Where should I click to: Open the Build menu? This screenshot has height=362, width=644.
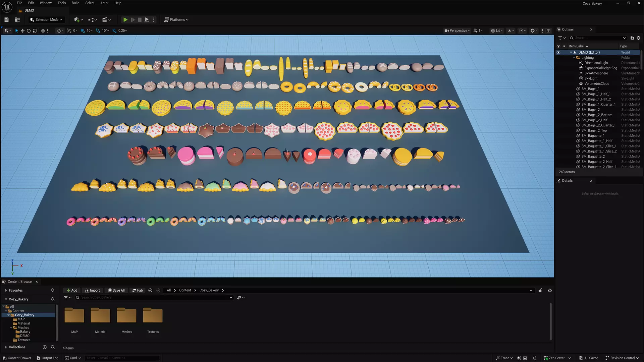coord(75,3)
